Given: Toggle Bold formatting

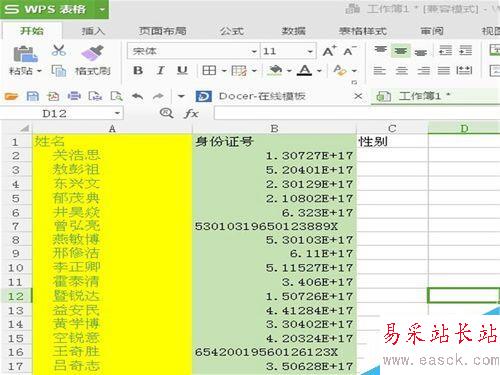Looking at the screenshot, I should [138, 70].
